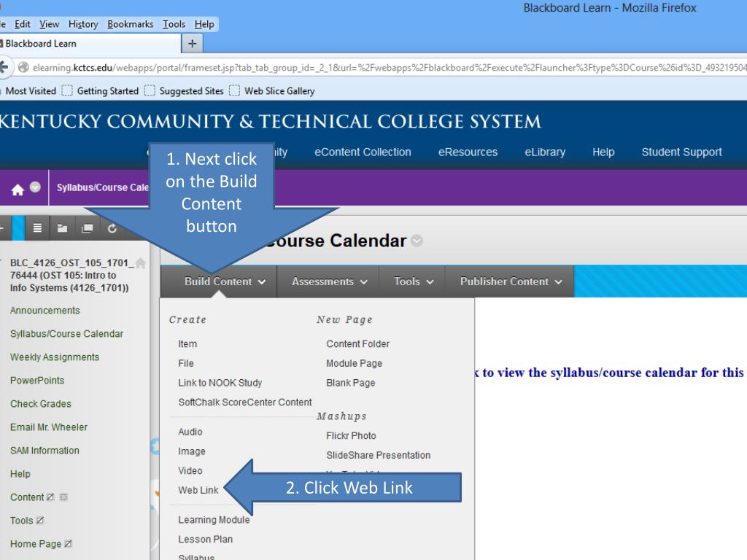747x560 pixels.
Task: Open Syllabus/Course Calendar in the course menu
Action: 66,334
